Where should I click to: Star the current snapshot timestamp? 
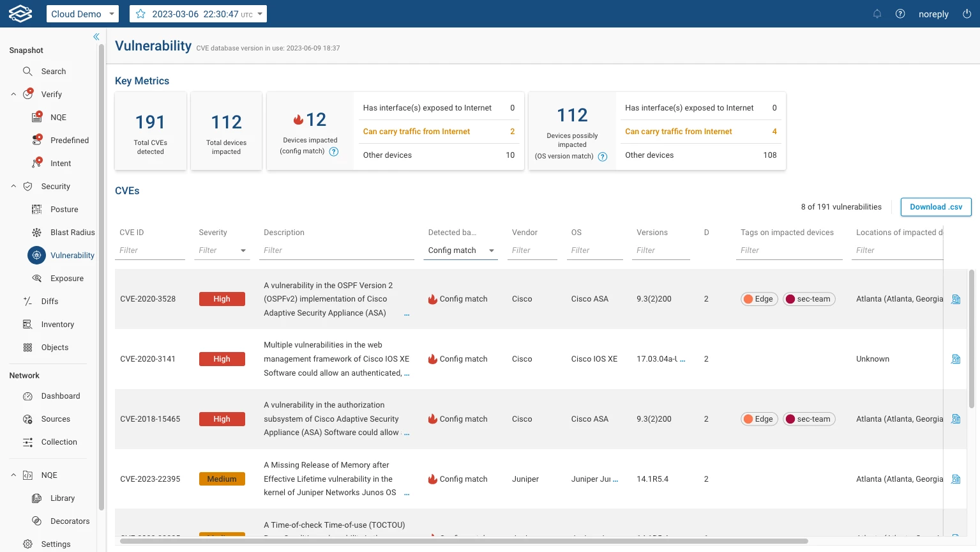click(140, 14)
